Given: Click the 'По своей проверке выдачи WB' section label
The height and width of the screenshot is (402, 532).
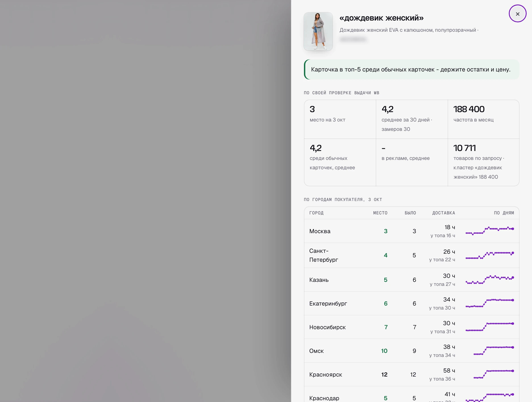Looking at the screenshot, I should 341,93.
